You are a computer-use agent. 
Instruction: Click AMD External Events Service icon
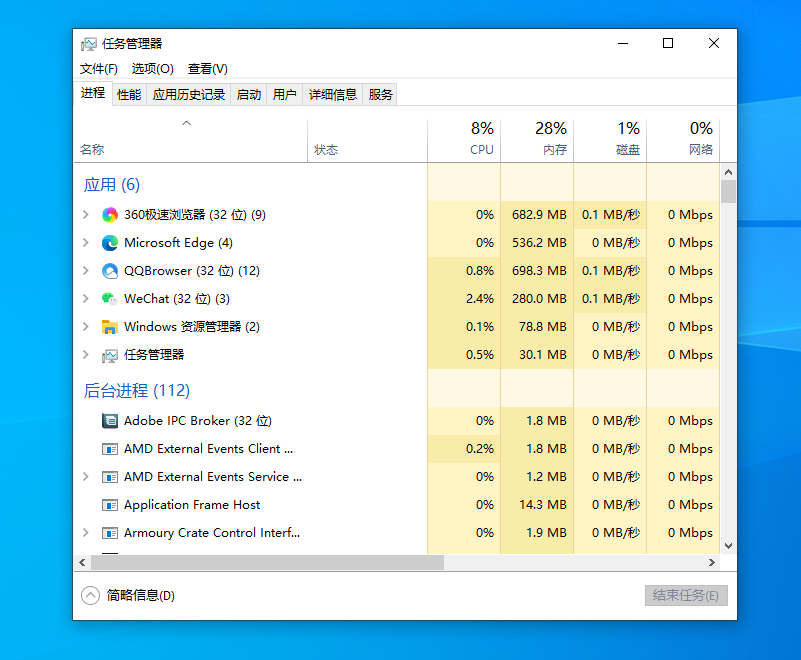point(110,477)
